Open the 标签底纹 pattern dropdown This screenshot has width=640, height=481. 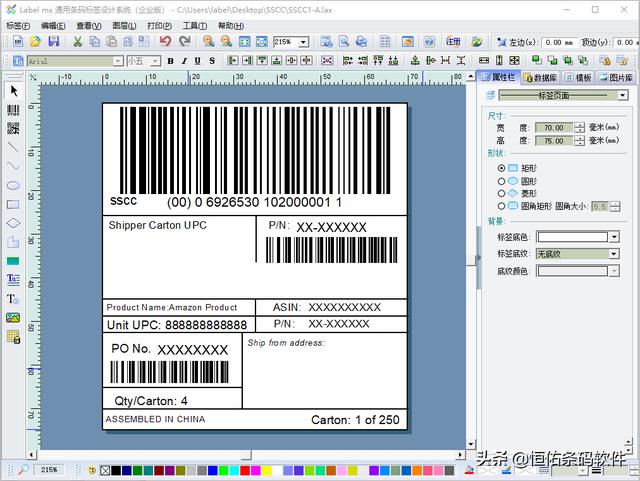(613, 254)
